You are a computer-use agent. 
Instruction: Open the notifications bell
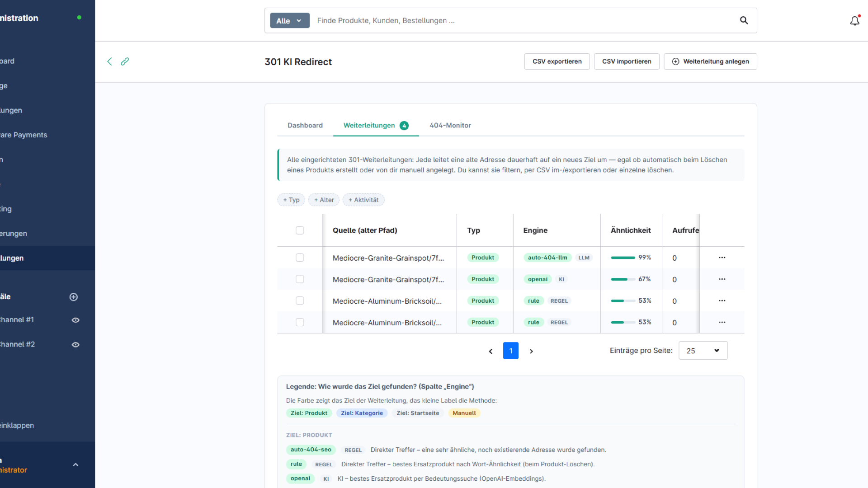click(x=854, y=21)
